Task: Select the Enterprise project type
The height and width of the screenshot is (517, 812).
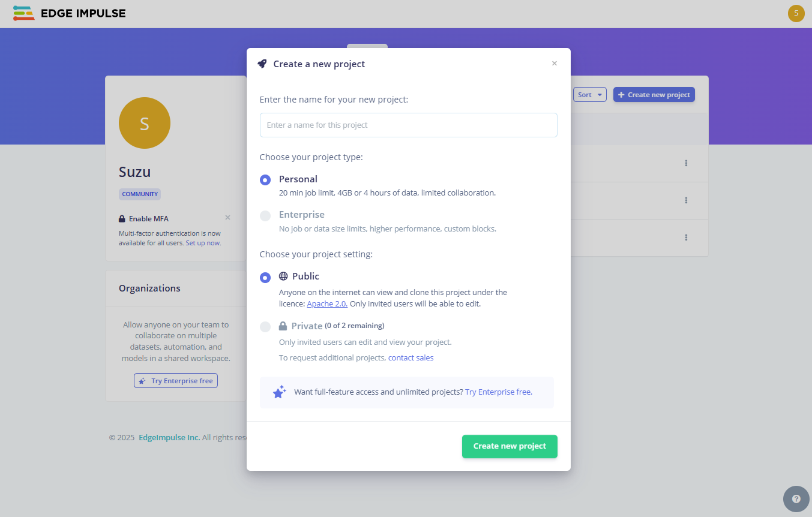Action: [265, 216]
